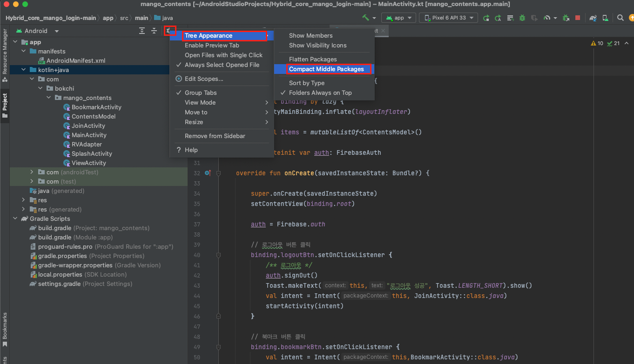This screenshot has height=364, width=634.
Task: Toggle Always Select Opened File option
Action: click(x=222, y=65)
